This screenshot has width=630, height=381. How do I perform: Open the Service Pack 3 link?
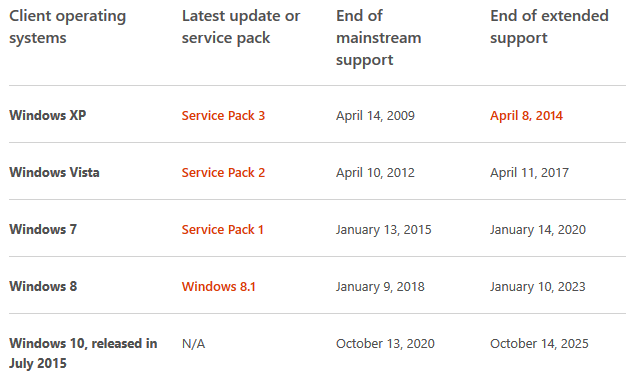coord(223,116)
